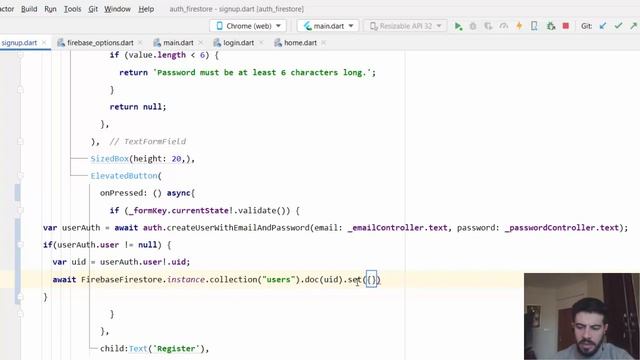Screen dimensions: 640x360
Task: Click the return null; statement
Action: [x=138, y=107]
